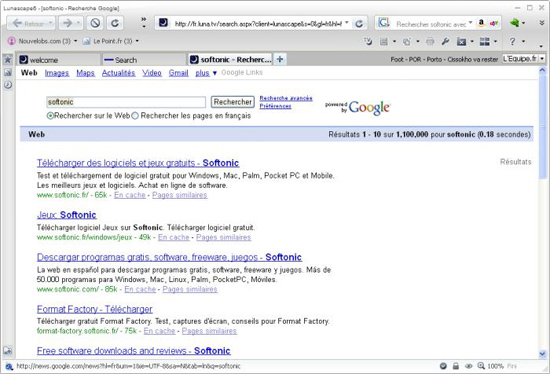Open the Actualités news link
The image size is (550, 374).
pyautogui.click(x=118, y=73)
